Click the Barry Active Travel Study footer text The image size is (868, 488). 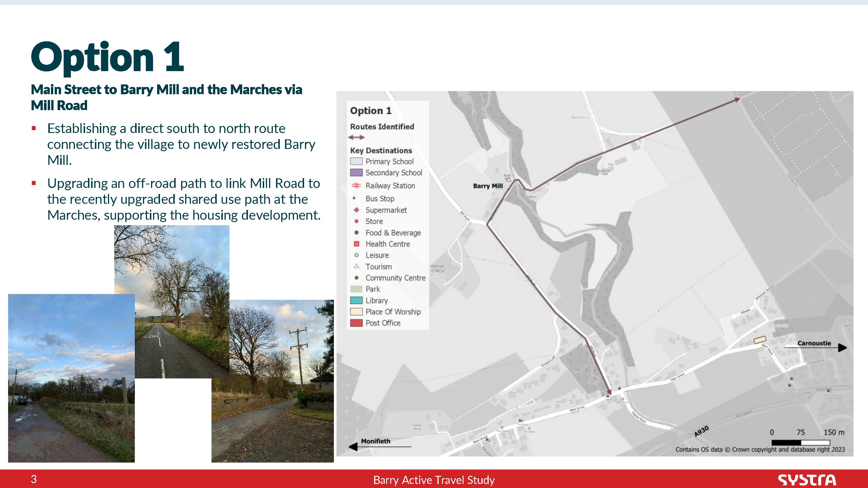[x=434, y=480]
